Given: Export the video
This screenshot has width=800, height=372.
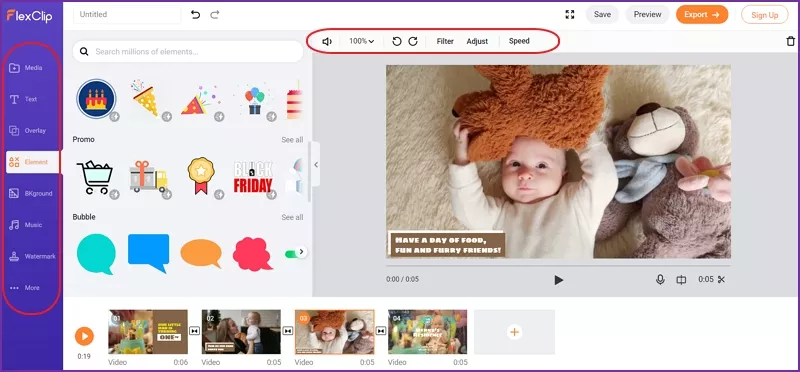Looking at the screenshot, I should tap(702, 15).
